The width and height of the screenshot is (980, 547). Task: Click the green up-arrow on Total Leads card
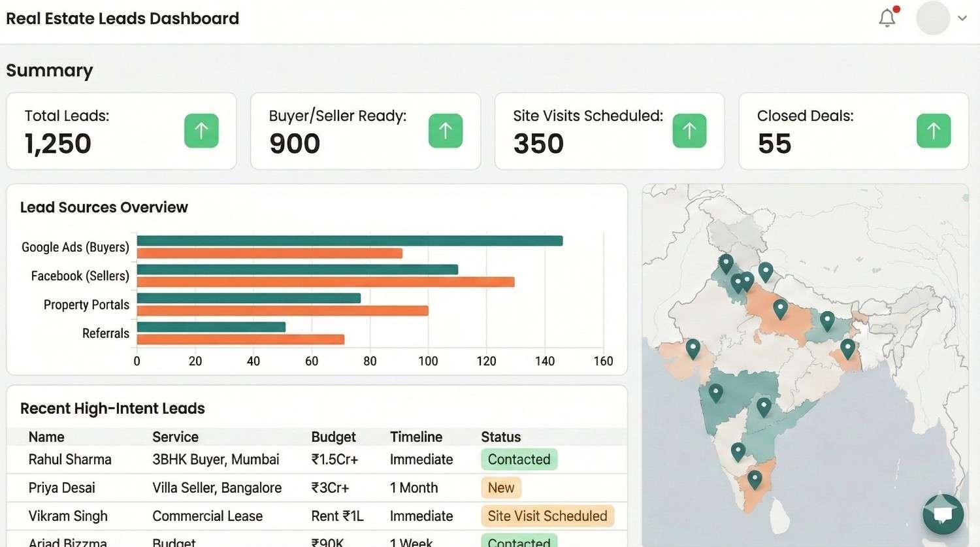pos(201,131)
